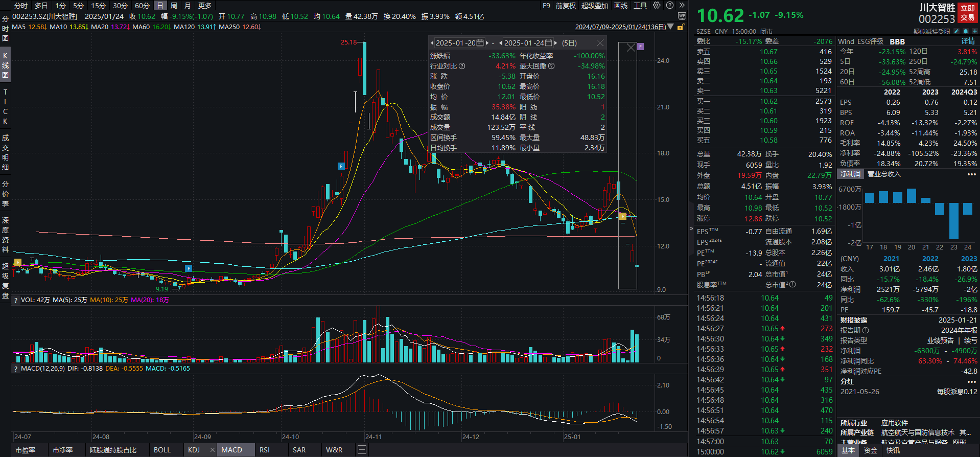The image size is (980, 457).
Task: Switch to the RSI indicator tab
Action: coord(264,450)
